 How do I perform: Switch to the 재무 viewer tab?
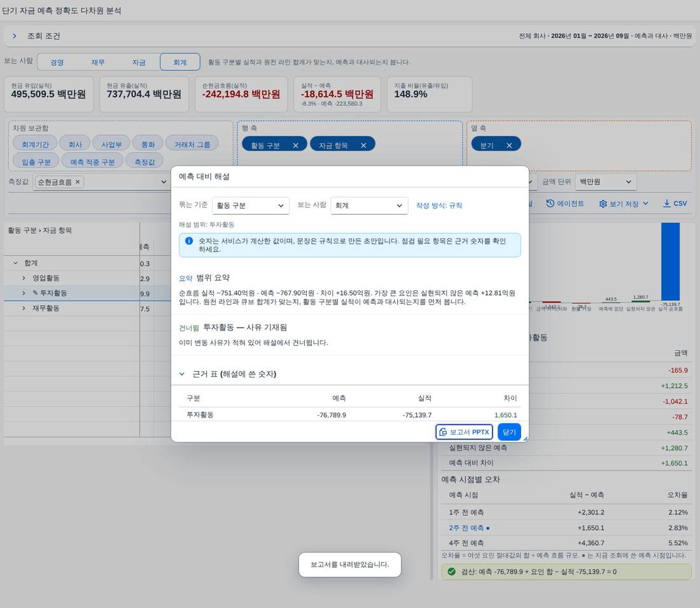[98, 62]
